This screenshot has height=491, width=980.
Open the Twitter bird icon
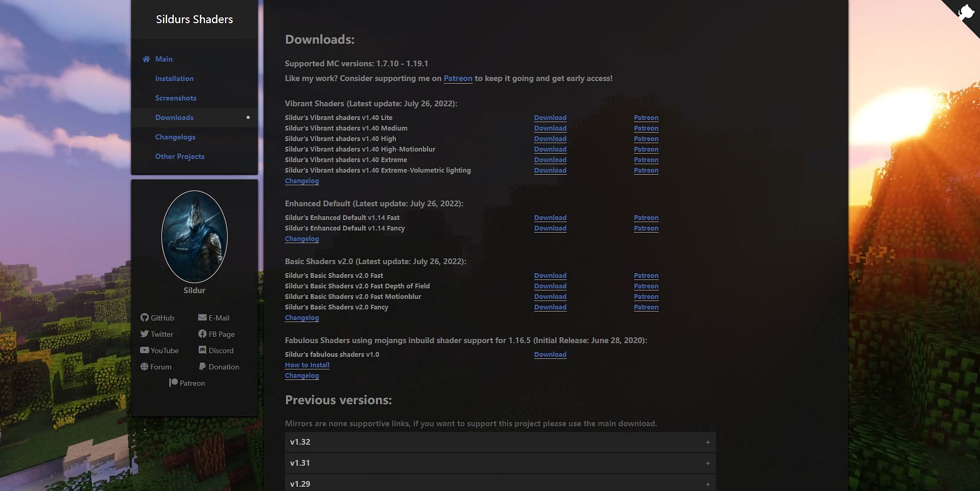coord(145,334)
